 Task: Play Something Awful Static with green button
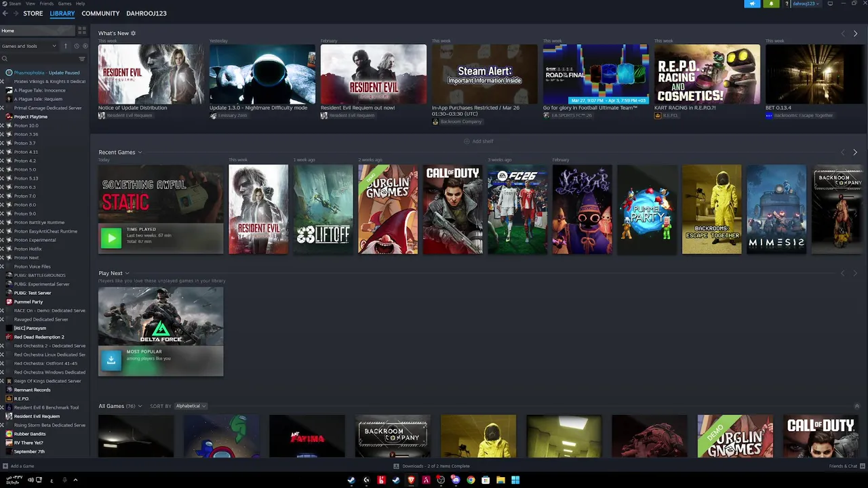[111, 237]
